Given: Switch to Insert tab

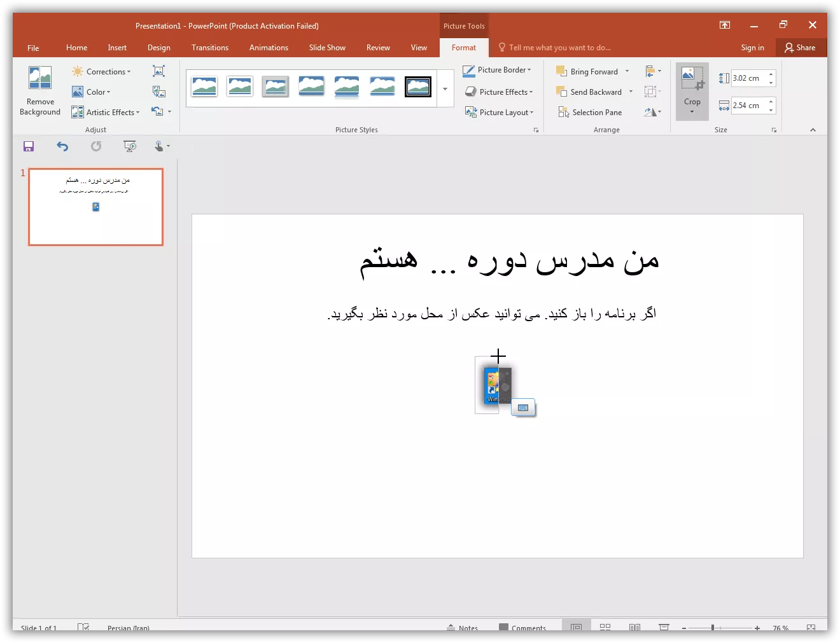Looking at the screenshot, I should 117,48.
